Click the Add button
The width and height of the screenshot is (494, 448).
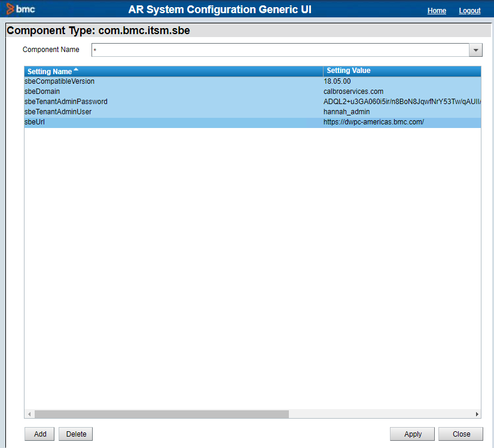point(40,434)
